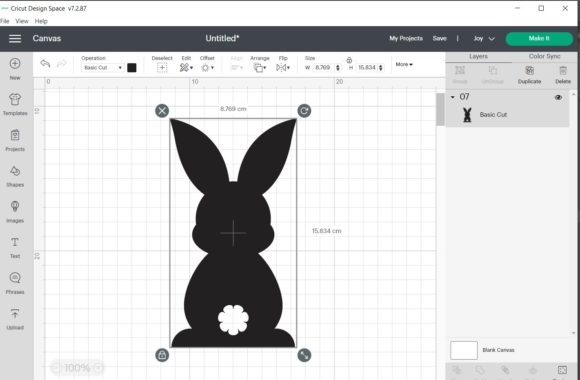
Task: Hide the 07 layer via eye icon
Action: [x=558, y=97]
